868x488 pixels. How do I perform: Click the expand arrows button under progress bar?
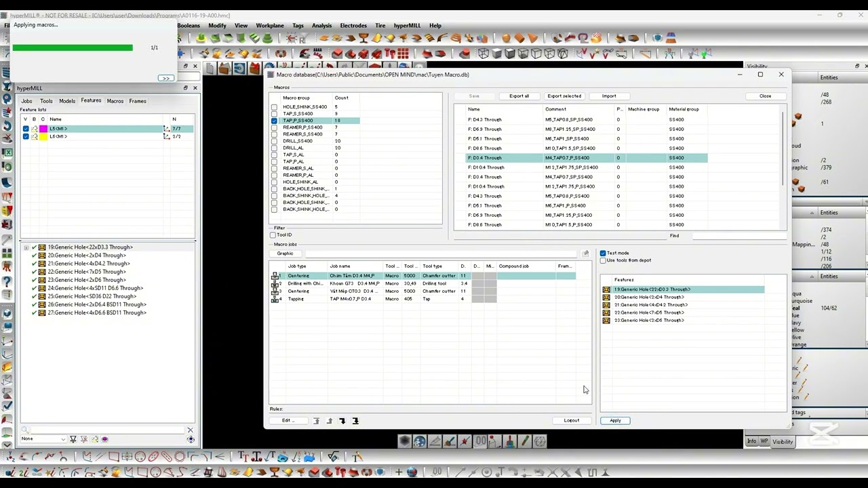(x=165, y=79)
